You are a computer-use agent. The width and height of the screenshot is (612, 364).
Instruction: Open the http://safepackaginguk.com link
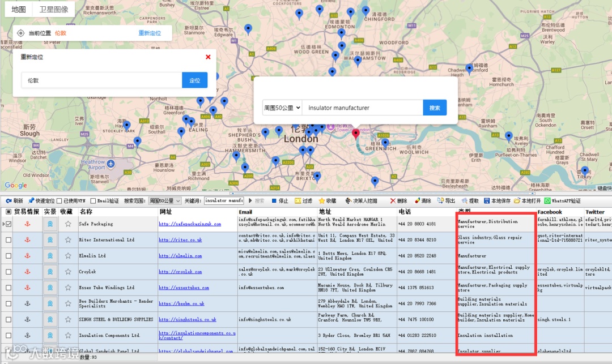[x=190, y=224]
